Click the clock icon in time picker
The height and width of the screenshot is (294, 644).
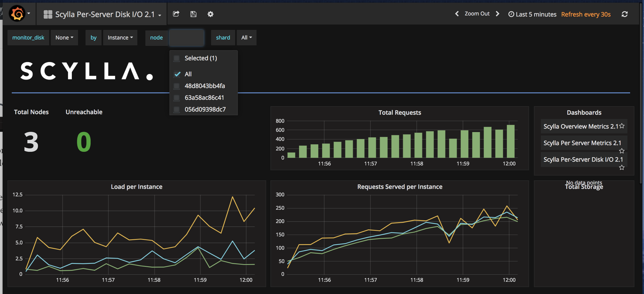[x=511, y=14]
